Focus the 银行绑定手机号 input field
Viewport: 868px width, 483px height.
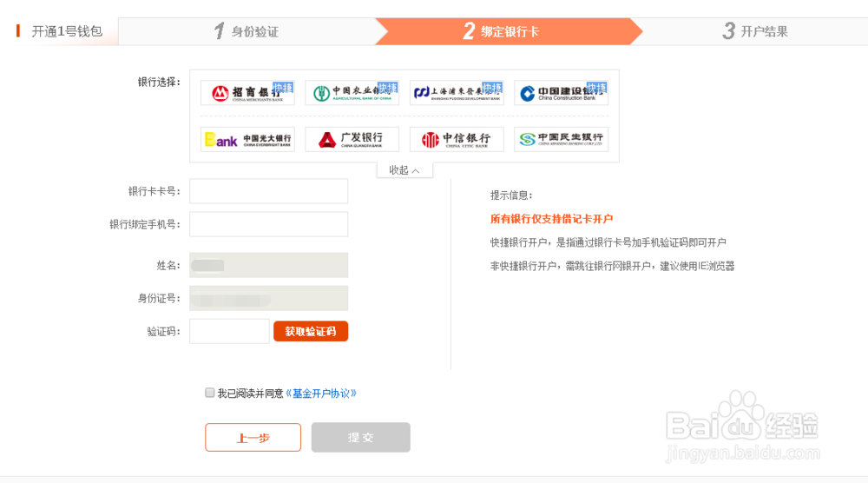point(268,224)
